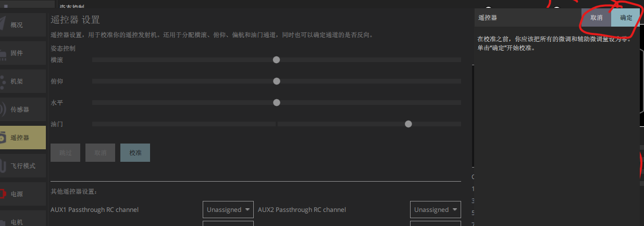The image size is (644, 226).
Task: Go to the 传感器 sensors section
Action: click(x=22, y=109)
